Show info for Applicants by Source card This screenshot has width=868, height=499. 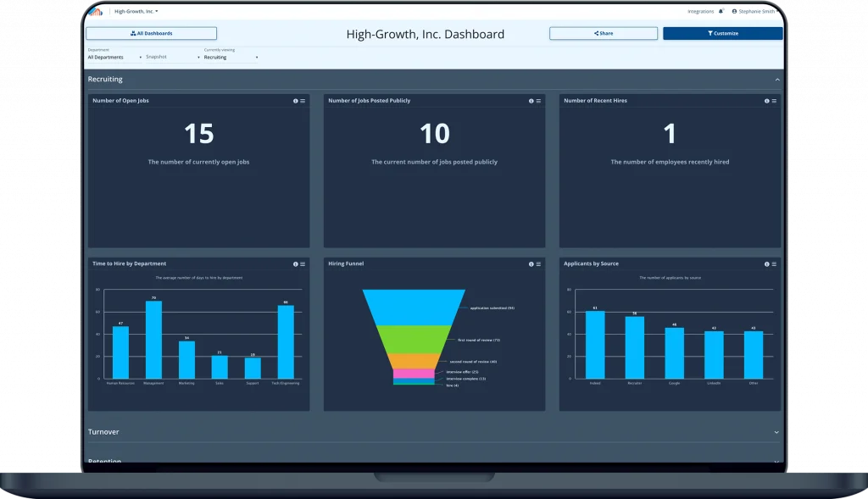point(766,264)
